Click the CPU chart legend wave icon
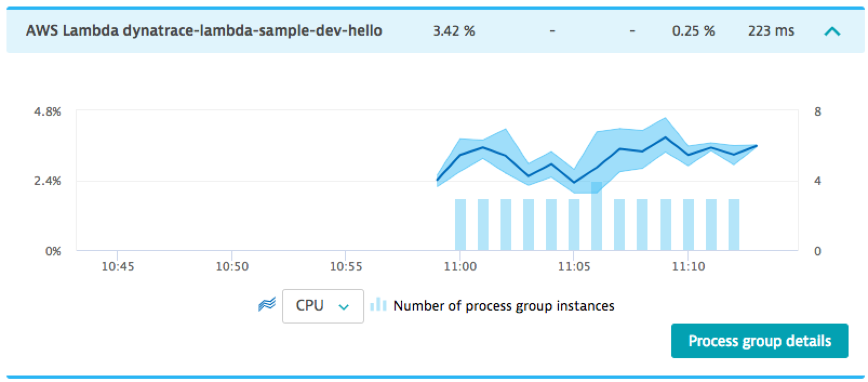Viewport: 868px width, 382px height. (x=267, y=305)
